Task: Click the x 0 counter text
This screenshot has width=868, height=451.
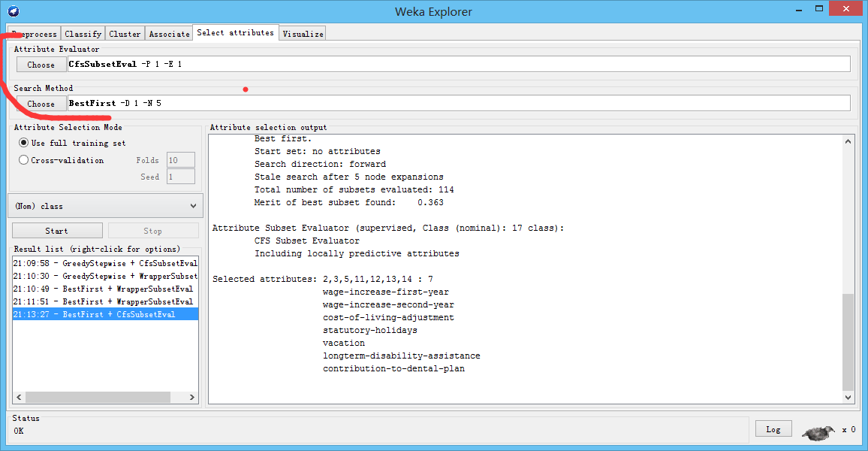Action: click(x=848, y=429)
